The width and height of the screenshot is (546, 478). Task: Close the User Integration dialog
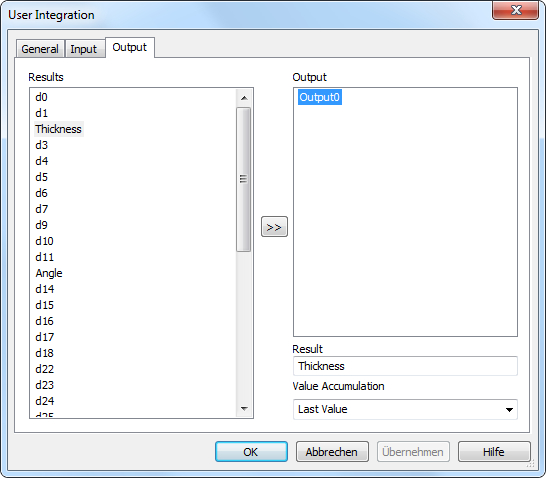point(516,10)
